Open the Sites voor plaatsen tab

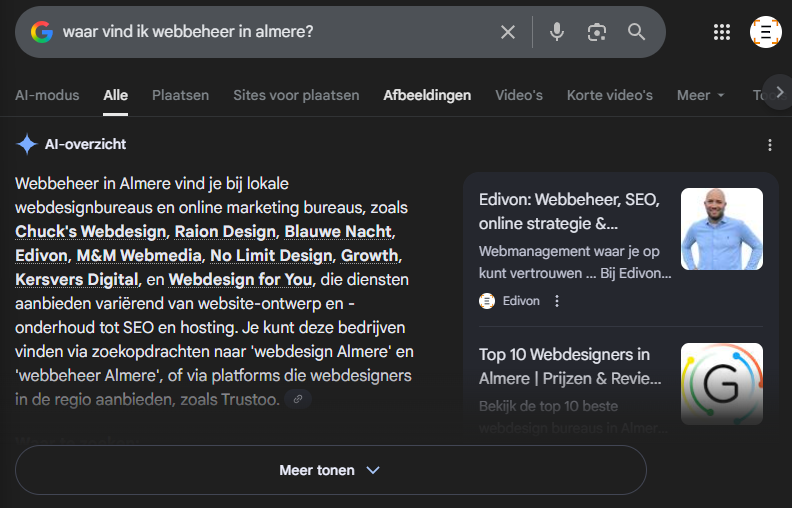[296, 95]
